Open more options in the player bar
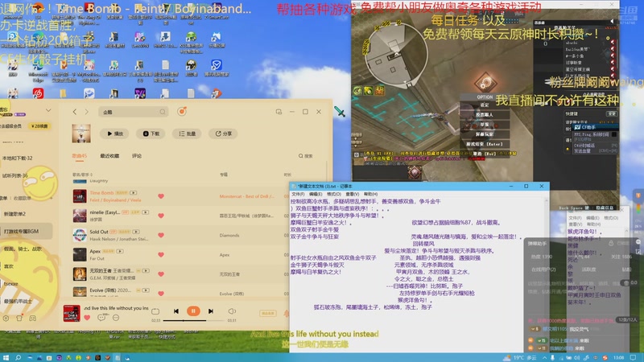The width and height of the screenshot is (644, 362). [x=116, y=317]
